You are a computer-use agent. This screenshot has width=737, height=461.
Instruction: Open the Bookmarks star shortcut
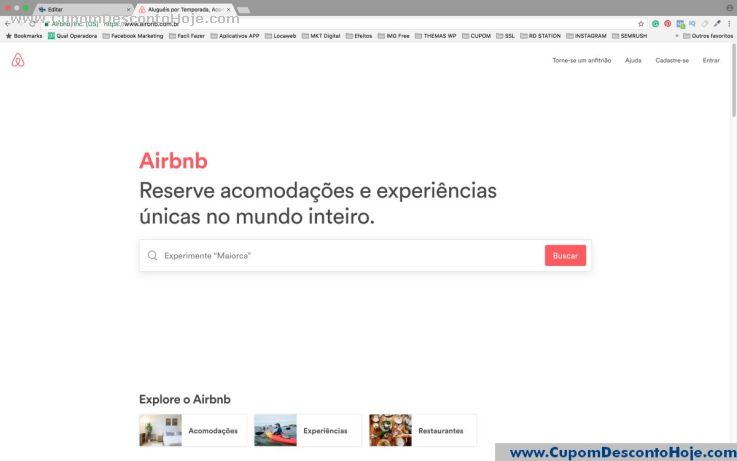coord(24,36)
